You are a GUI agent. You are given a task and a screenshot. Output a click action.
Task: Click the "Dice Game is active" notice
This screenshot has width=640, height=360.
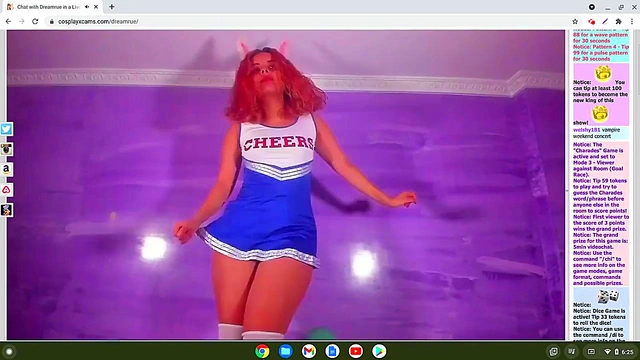tap(599, 317)
